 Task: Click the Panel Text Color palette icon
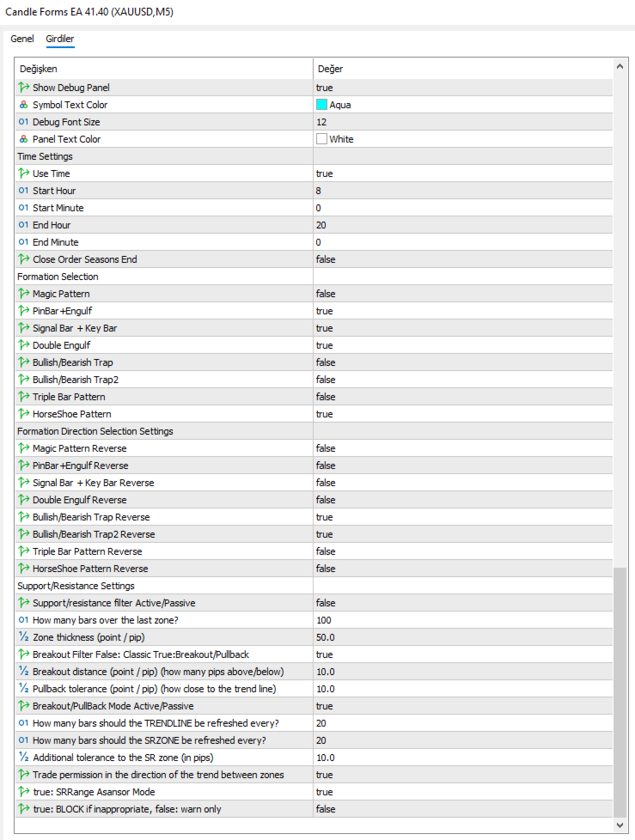(x=23, y=139)
